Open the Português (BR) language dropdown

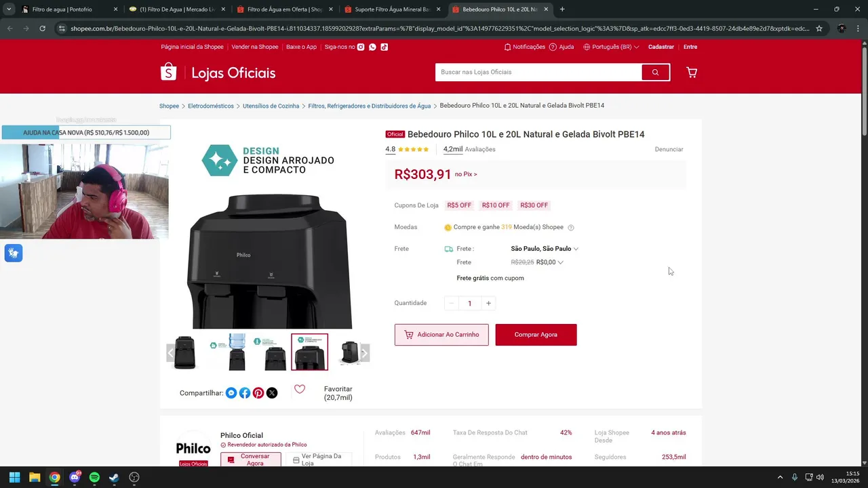611,47
